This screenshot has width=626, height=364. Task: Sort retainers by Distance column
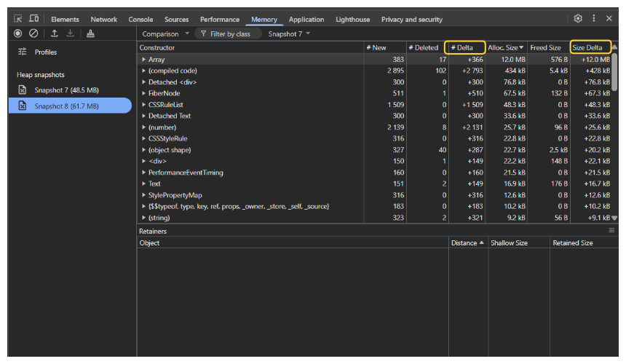(x=468, y=242)
